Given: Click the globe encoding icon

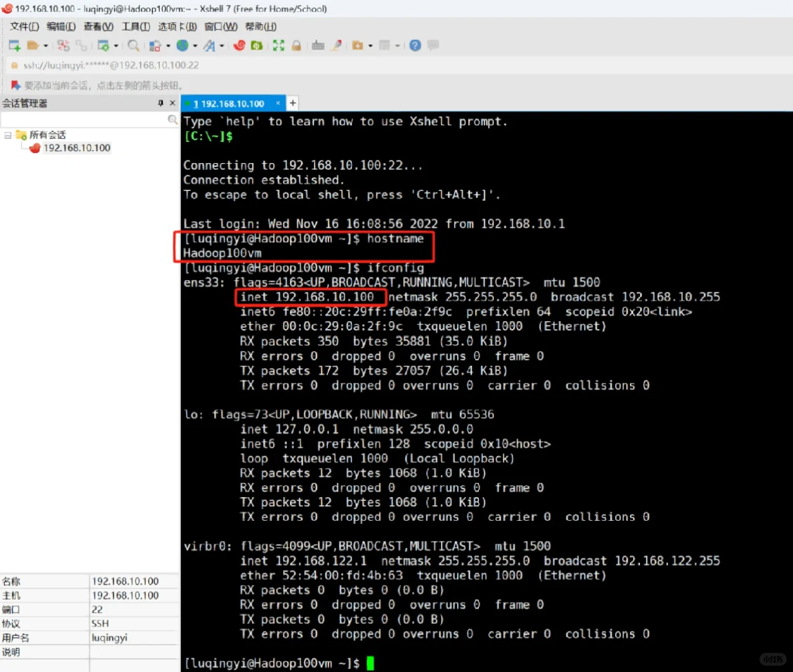Looking at the screenshot, I should point(182,45).
